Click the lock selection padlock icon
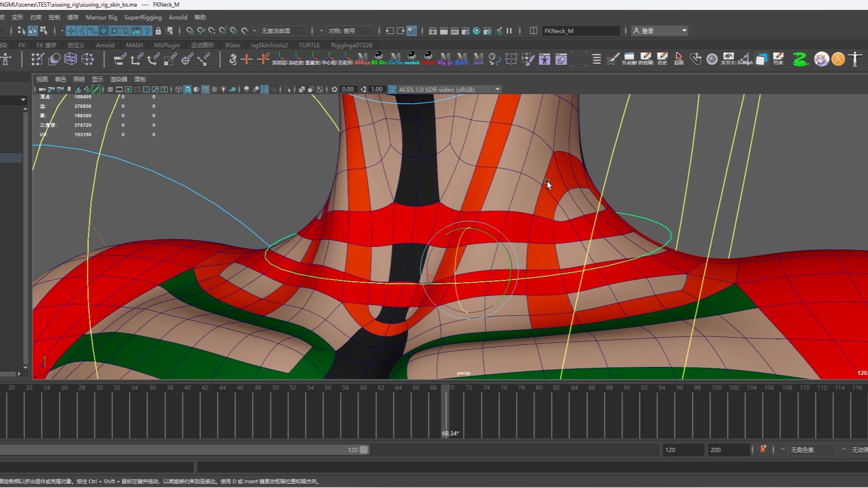Image resolution: width=868 pixels, height=488 pixels. [159, 31]
